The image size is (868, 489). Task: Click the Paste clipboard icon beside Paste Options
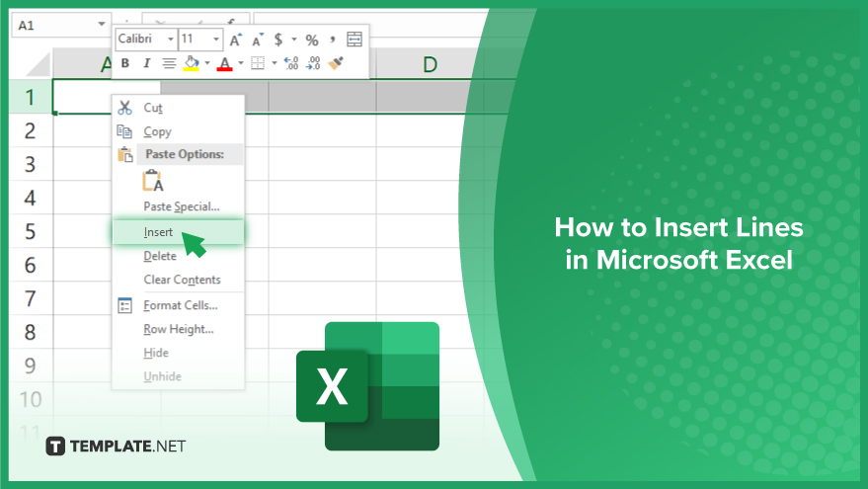(125, 154)
